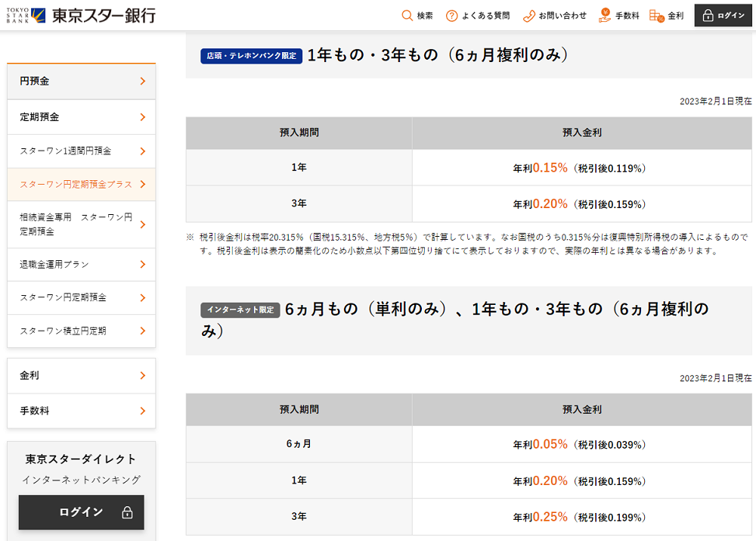Click the chevron beside sidebar 手数料
The image size is (756, 541).
(x=143, y=411)
